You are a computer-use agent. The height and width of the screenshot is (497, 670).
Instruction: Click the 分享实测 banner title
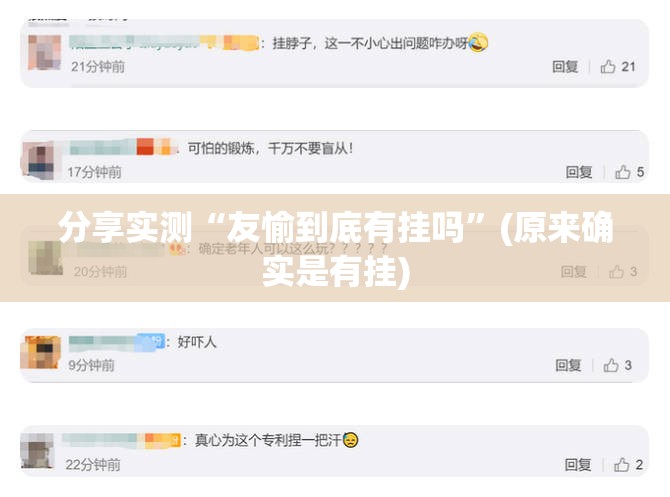336,249
